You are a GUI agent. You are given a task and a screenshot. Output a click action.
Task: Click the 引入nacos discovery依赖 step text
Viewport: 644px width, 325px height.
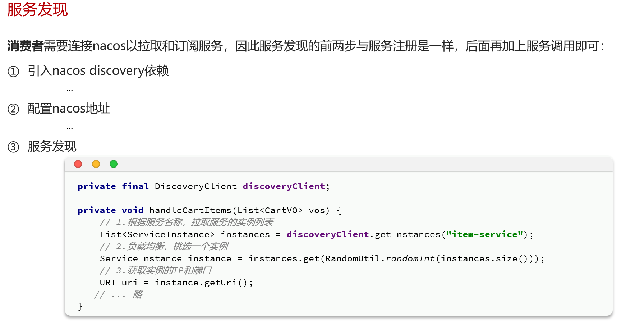coord(98,70)
